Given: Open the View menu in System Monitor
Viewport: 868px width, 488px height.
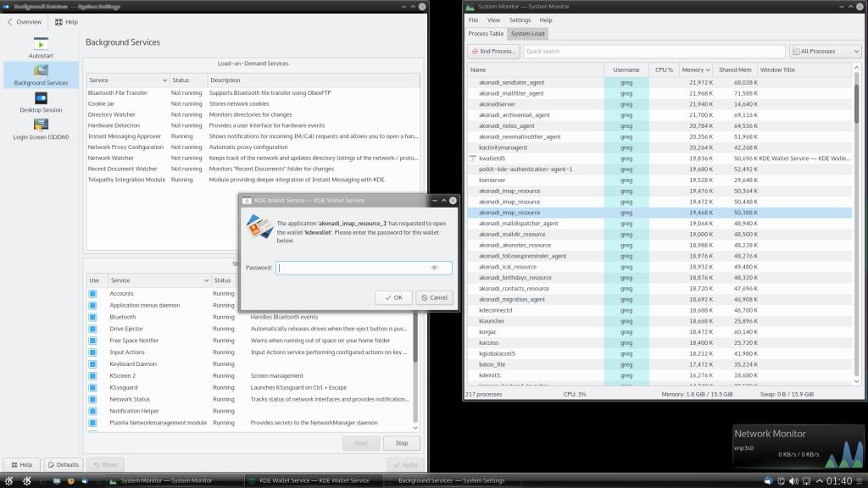Looking at the screenshot, I should [x=493, y=20].
